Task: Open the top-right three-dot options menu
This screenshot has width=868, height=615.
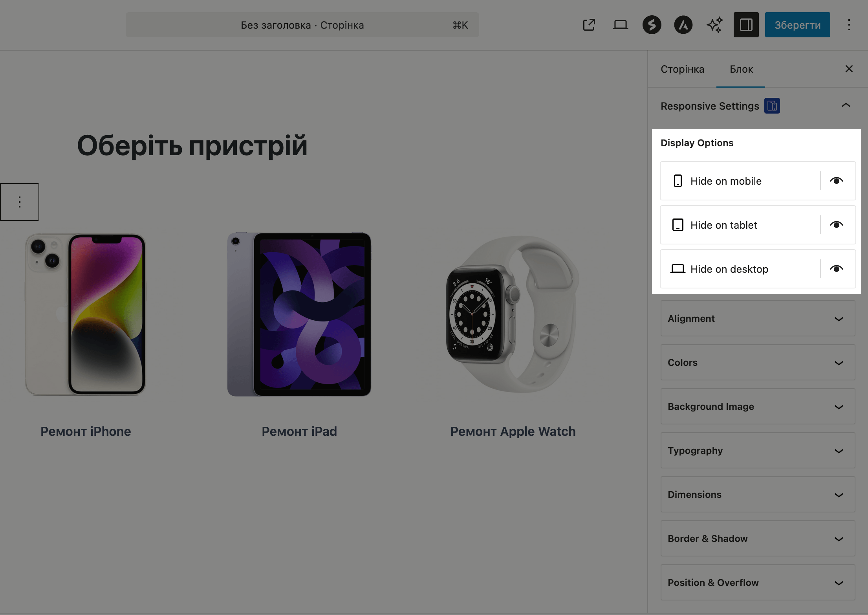Action: (849, 24)
